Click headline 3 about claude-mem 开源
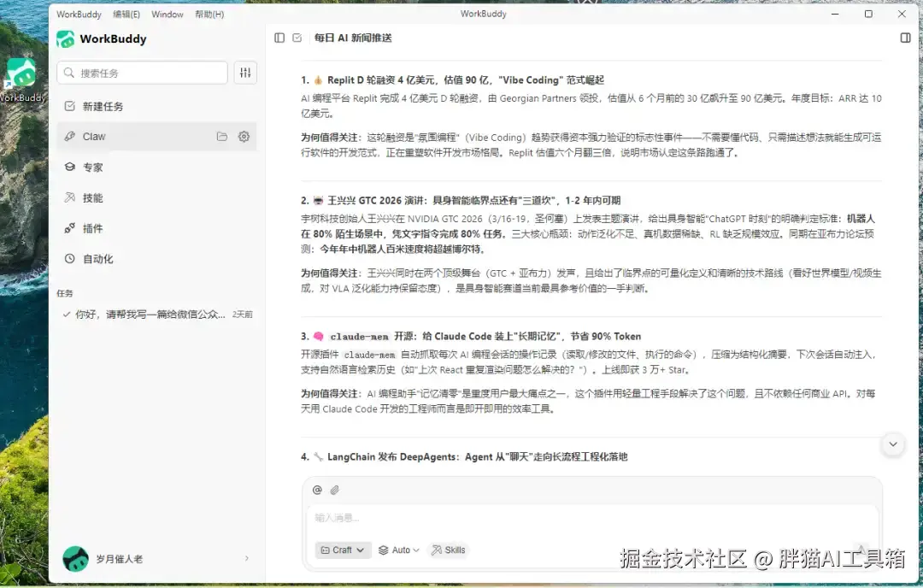The height and width of the screenshot is (588, 923). (x=471, y=336)
